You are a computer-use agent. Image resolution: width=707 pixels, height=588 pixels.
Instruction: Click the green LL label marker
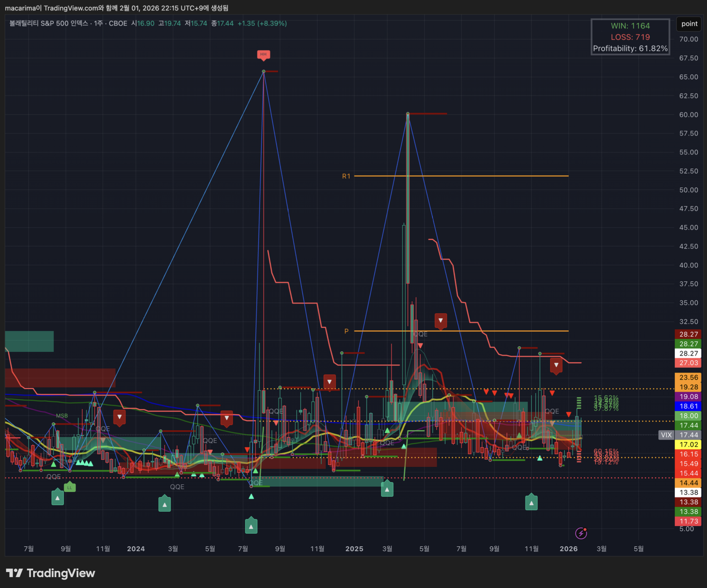pos(70,487)
